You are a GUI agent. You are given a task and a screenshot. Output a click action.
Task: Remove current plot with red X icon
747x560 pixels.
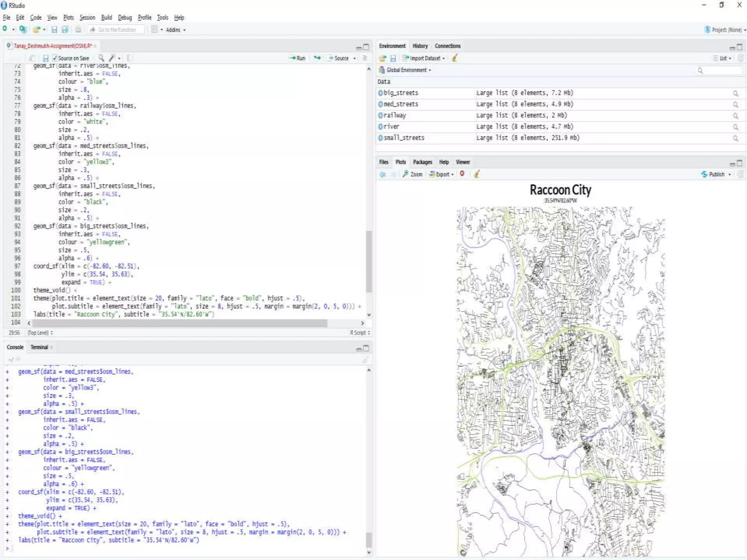pyautogui.click(x=462, y=174)
